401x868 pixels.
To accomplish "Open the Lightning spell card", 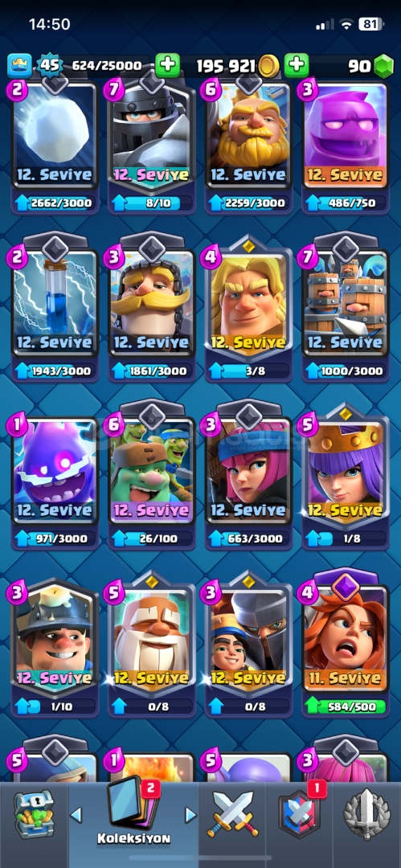I will [x=55, y=314].
